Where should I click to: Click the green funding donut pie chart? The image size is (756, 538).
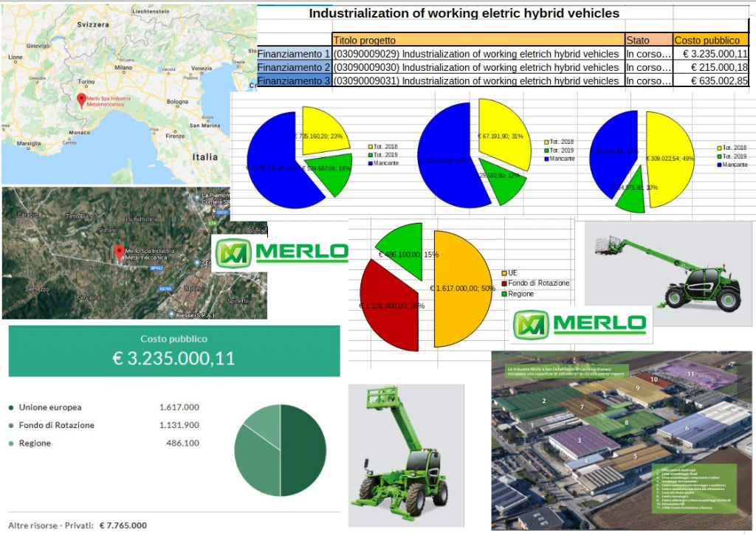point(280,450)
